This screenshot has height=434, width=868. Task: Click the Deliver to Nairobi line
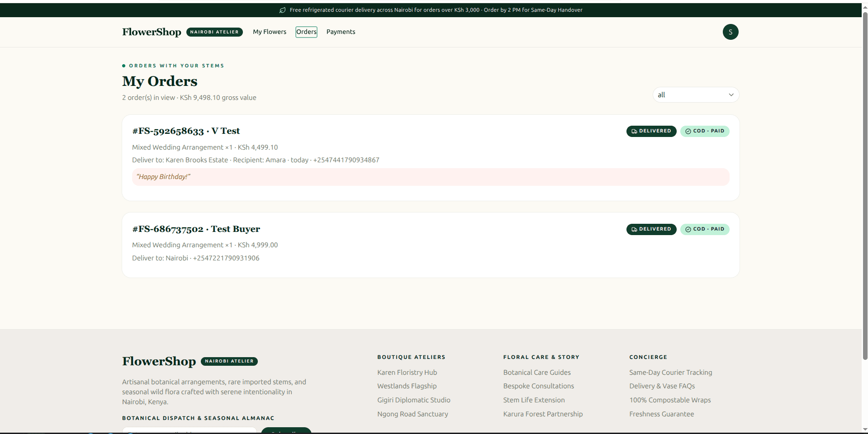coord(196,258)
